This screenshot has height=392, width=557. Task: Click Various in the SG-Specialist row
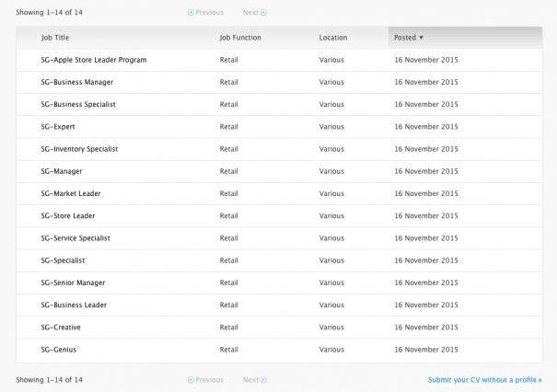click(331, 260)
